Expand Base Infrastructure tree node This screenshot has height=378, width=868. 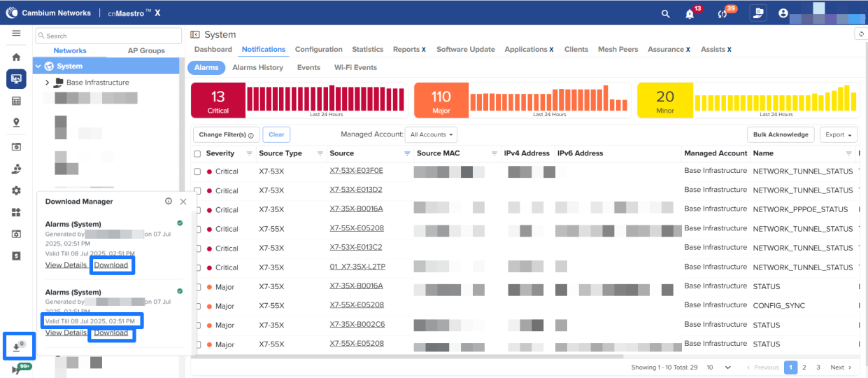click(x=47, y=83)
